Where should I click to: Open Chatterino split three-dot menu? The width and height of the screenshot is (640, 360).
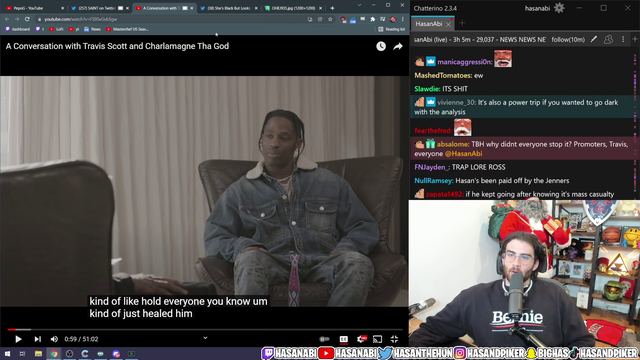[623, 39]
